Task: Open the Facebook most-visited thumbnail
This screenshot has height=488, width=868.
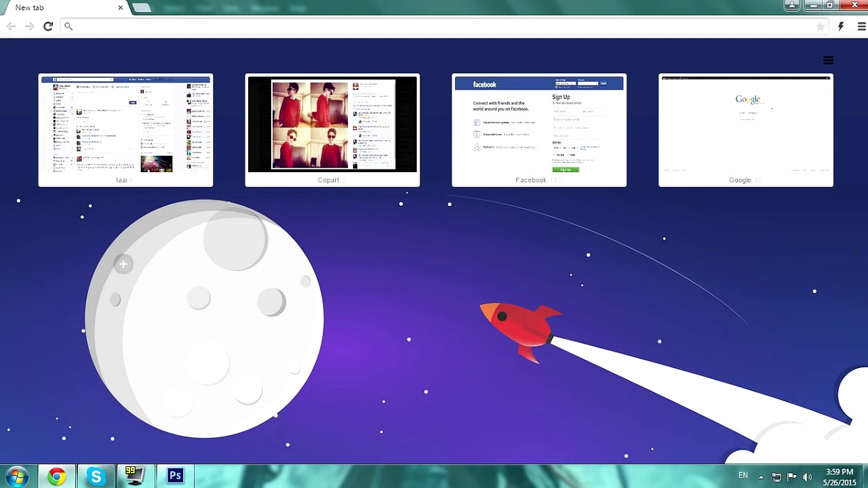Action: (x=539, y=125)
